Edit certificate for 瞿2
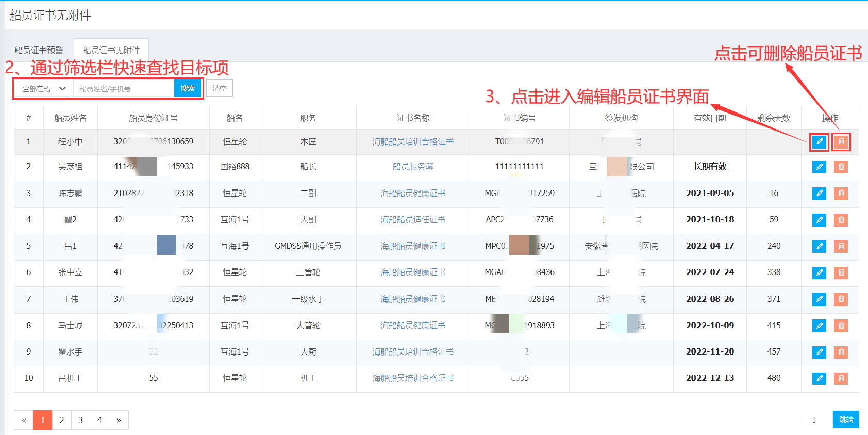 click(x=819, y=220)
